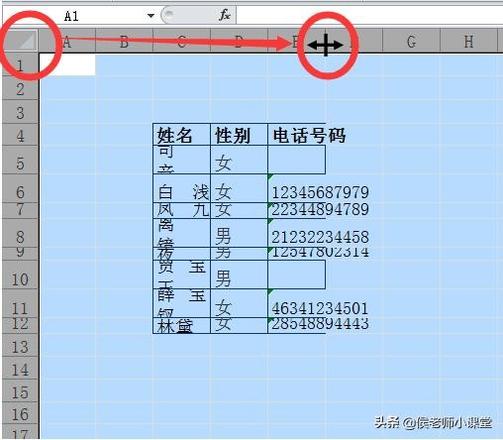Select row 10 header
Screen dimensions: 503x440
tap(20, 275)
